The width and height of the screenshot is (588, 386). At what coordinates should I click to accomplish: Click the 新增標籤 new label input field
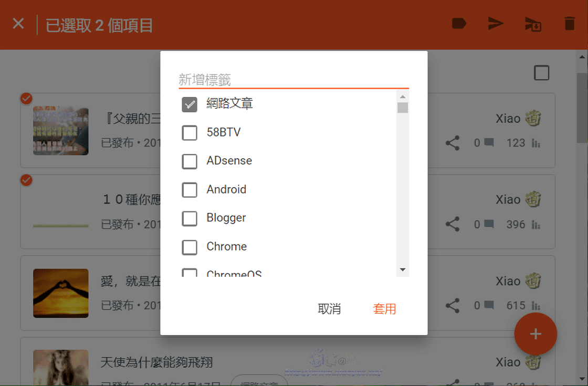(293, 80)
